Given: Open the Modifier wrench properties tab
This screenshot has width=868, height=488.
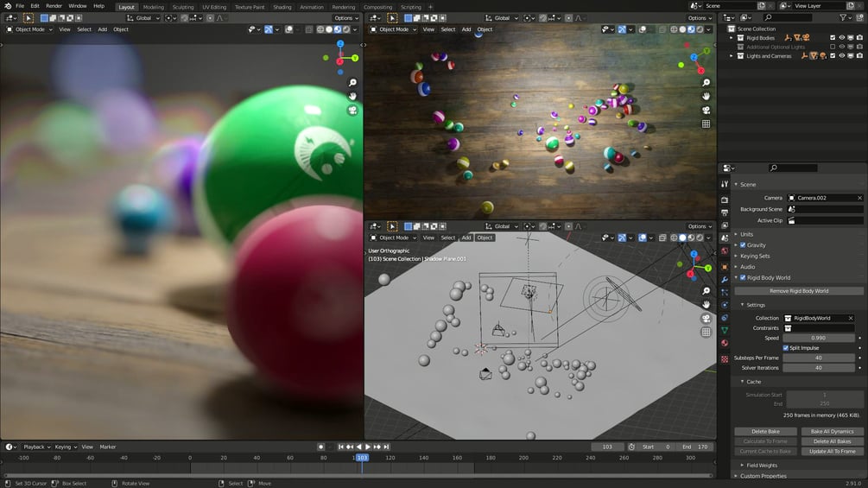Looking at the screenshot, I should [725, 279].
